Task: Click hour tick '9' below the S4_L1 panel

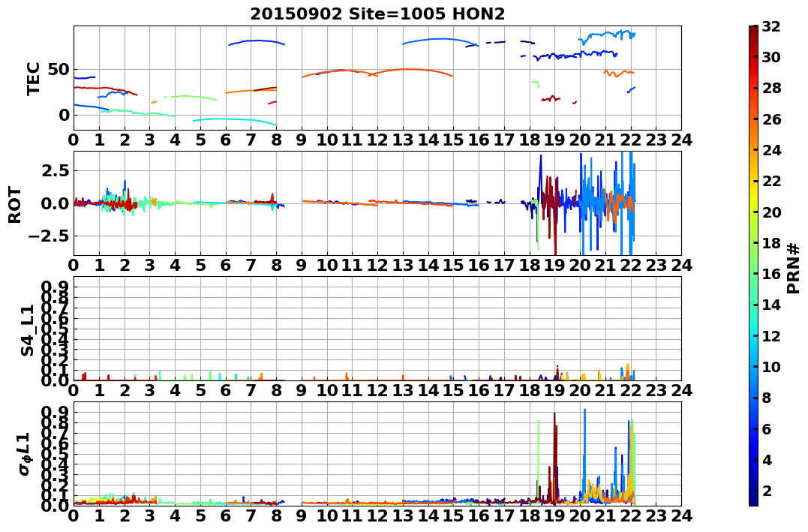Action: tap(302, 390)
